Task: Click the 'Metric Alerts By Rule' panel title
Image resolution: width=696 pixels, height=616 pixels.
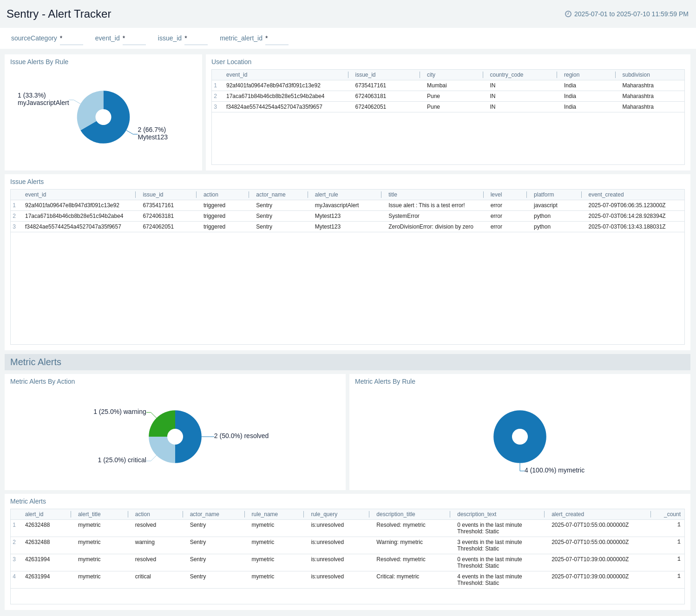Action: tap(385, 381)
